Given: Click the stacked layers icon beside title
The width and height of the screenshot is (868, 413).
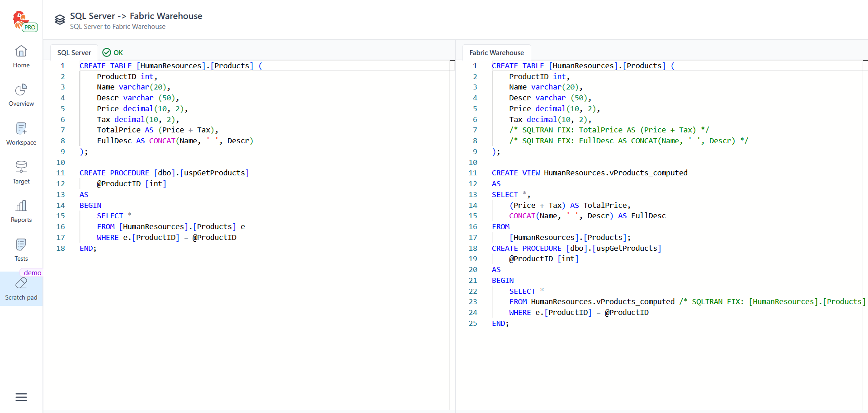Looking at the screenshot, I should [60, 20].
